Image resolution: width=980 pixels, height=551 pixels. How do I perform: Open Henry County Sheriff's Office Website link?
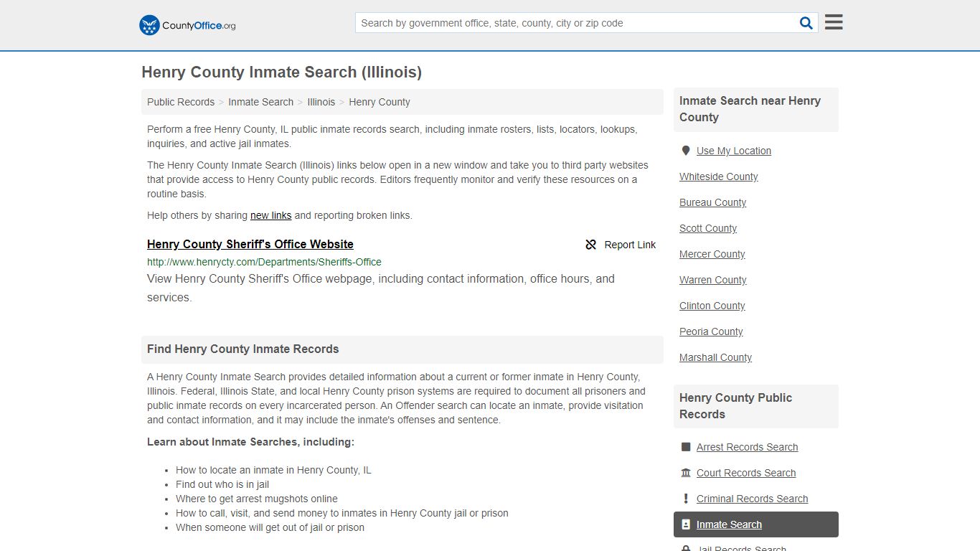tap(250, 244)
